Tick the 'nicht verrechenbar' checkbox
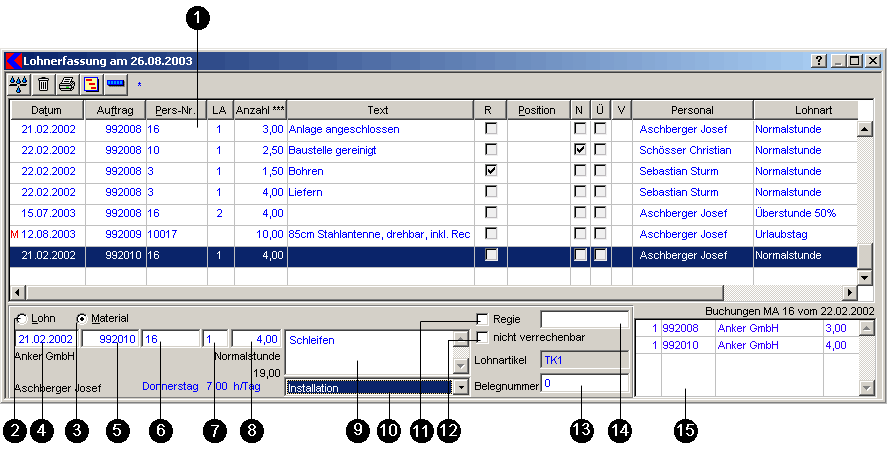The image size is (887, 454). [x=482, y=338]
